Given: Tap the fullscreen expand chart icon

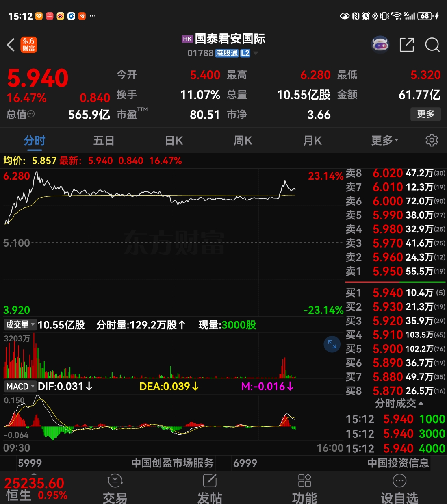Looking at the screenshot, I should pos(332,344).
